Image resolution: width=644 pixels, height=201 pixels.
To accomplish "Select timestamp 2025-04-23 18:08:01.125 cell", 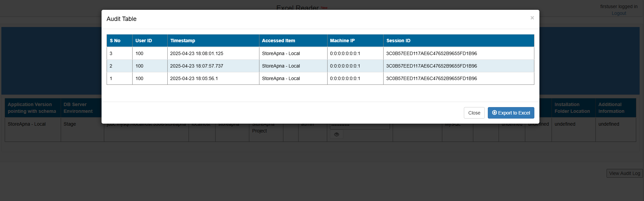I will [197, 53].
